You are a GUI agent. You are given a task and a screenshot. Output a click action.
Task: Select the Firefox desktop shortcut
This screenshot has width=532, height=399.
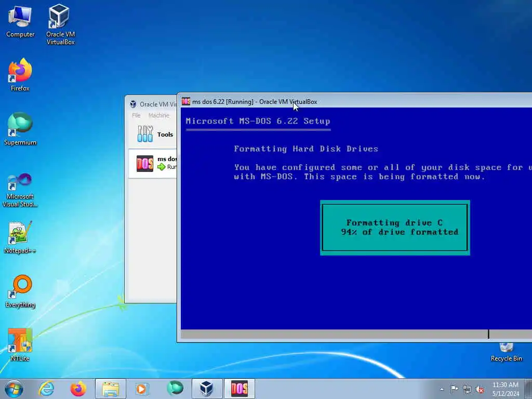point(20,75)
